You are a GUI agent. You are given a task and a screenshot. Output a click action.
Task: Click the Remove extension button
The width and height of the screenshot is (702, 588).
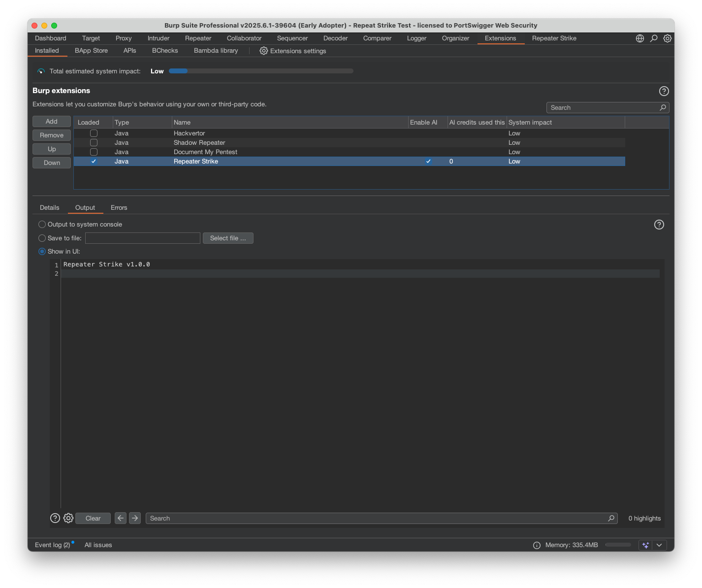[52, 135]
